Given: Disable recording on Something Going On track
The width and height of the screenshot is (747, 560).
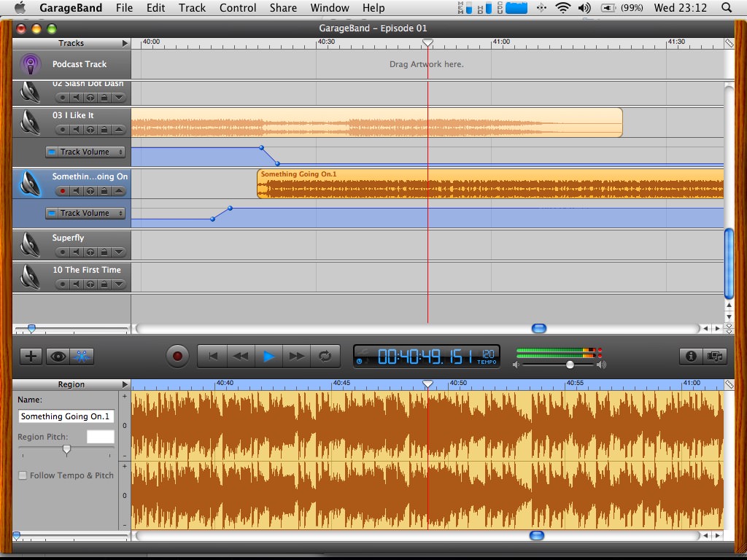Looking at the screenshot, I should click(x=63, y=191).
